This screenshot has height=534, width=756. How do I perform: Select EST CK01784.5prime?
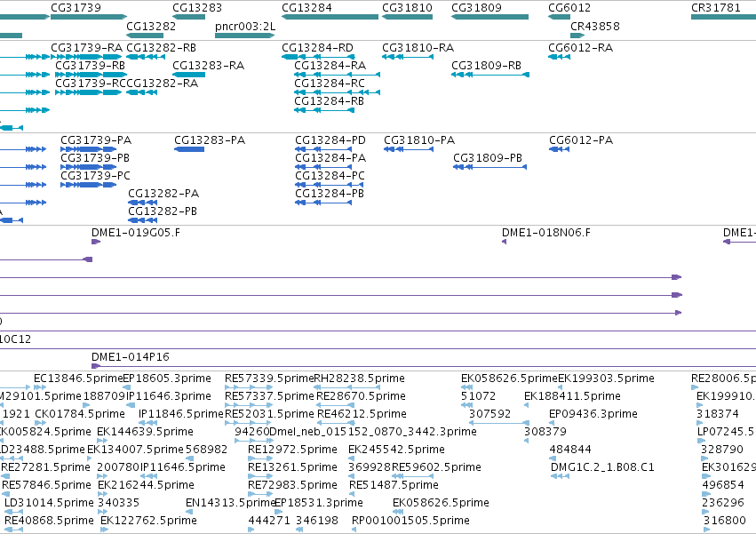click(80, 414)
